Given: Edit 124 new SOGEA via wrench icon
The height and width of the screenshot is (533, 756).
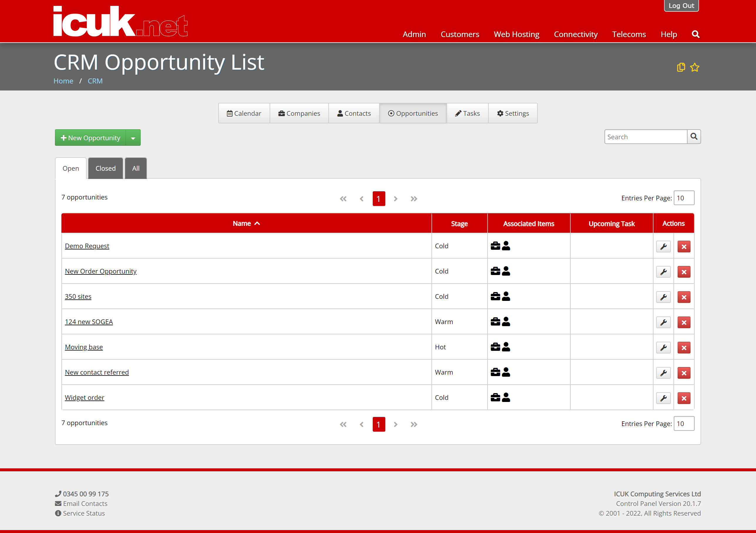Looking at the screenshot, I should (663, 323).
